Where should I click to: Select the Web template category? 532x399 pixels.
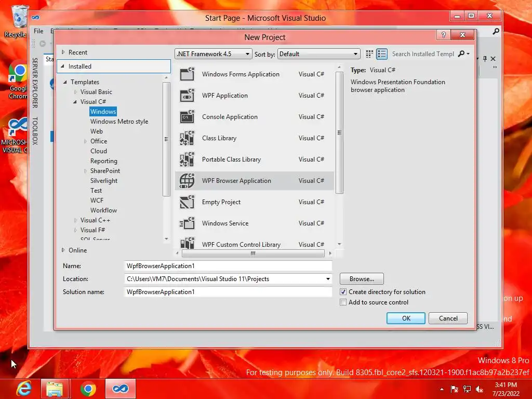(96, 131)
